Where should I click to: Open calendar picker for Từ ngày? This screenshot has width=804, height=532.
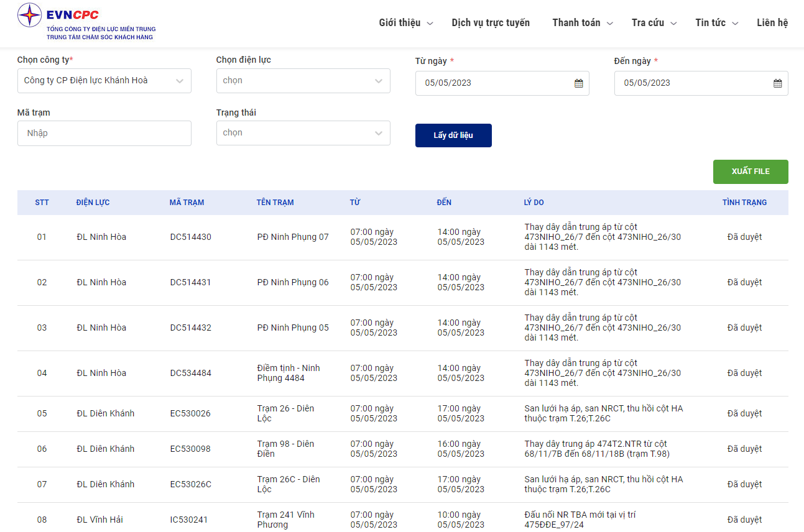pyautogui.click(x=578, y=83)
